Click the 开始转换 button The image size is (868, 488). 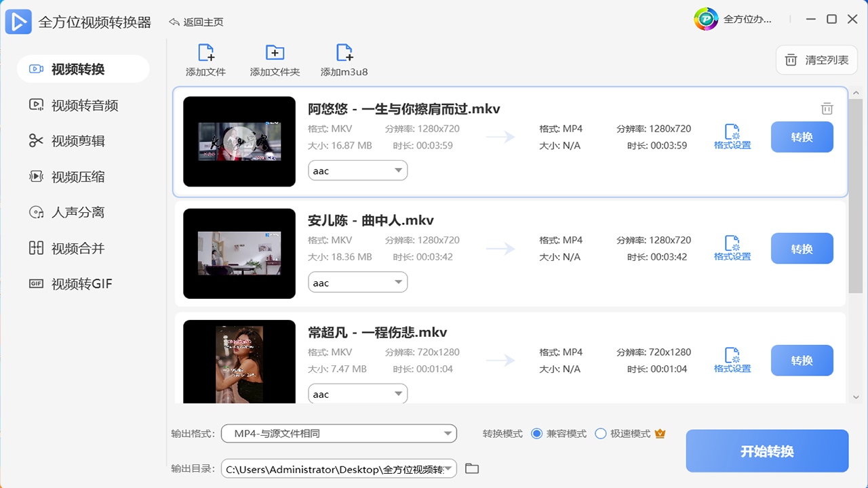[x=767, y=451]
